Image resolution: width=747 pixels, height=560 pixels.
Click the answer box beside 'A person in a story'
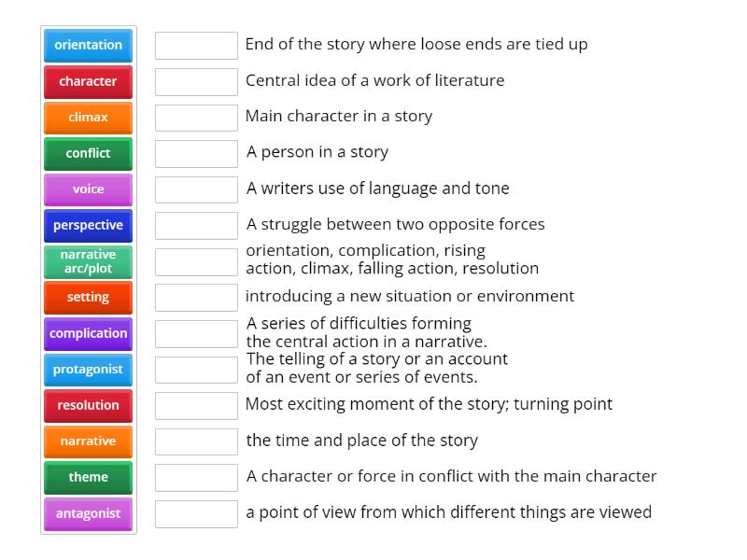[x=196, y=153]
